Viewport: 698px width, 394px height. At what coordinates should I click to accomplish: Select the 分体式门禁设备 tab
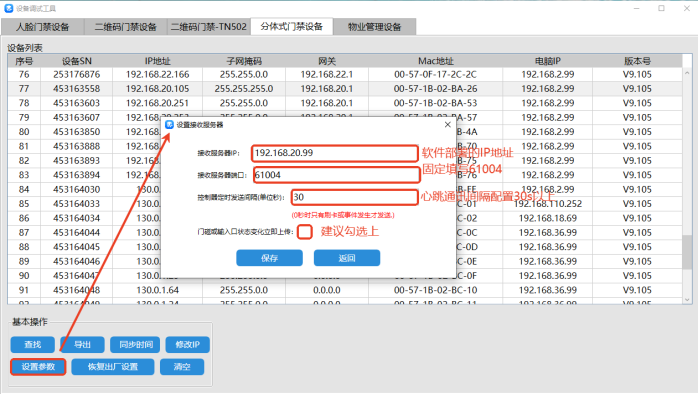click(292, 26)
